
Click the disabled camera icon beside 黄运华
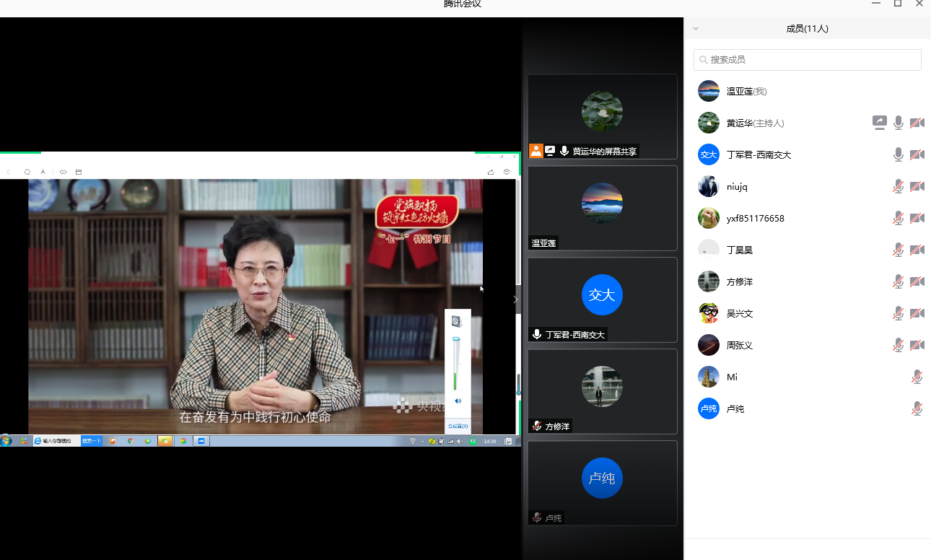[x=917, y=123]
